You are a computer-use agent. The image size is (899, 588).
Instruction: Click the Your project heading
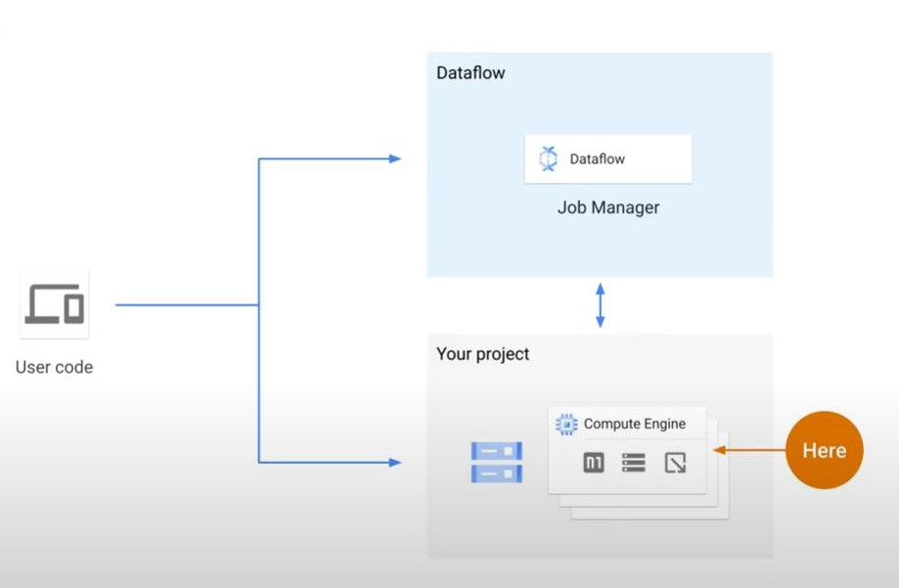click(482, 354)
